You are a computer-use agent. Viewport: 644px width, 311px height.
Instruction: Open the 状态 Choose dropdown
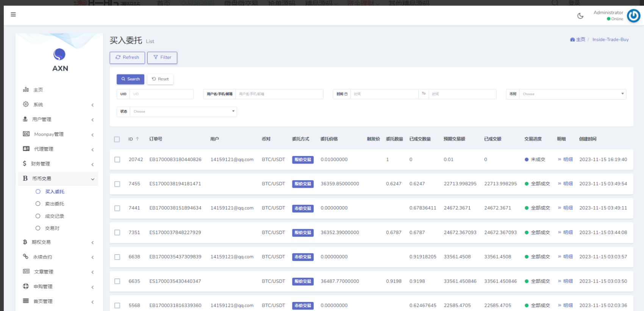(x=183, y=112)
